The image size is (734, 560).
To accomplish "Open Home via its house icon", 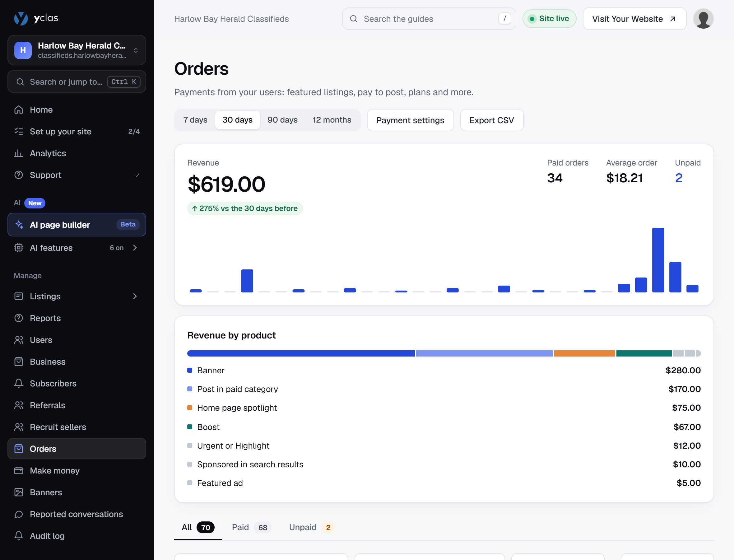I will 19,110.
